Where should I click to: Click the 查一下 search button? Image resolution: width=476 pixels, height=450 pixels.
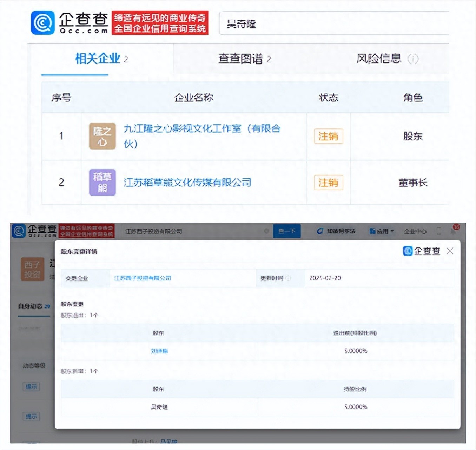click(286, 231)
